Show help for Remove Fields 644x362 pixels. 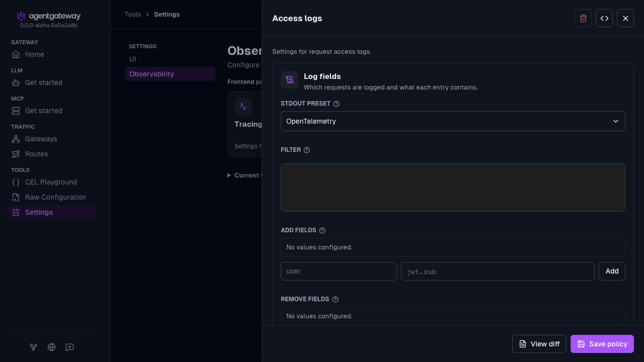[x=336, y=299]
